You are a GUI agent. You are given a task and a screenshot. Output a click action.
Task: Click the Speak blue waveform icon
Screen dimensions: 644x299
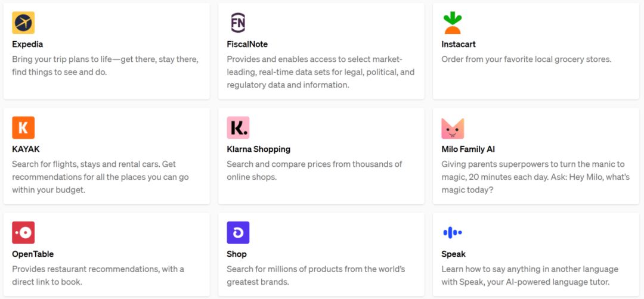[x=453, y=232]
